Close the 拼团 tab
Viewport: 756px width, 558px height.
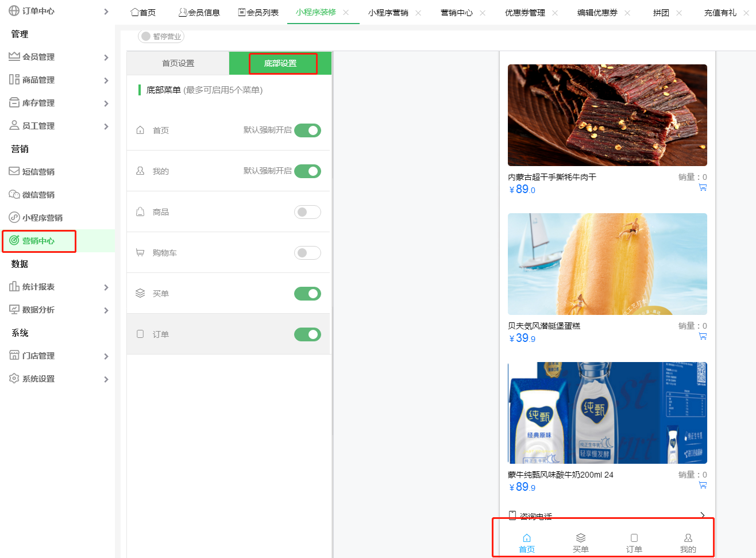point(680,11)
